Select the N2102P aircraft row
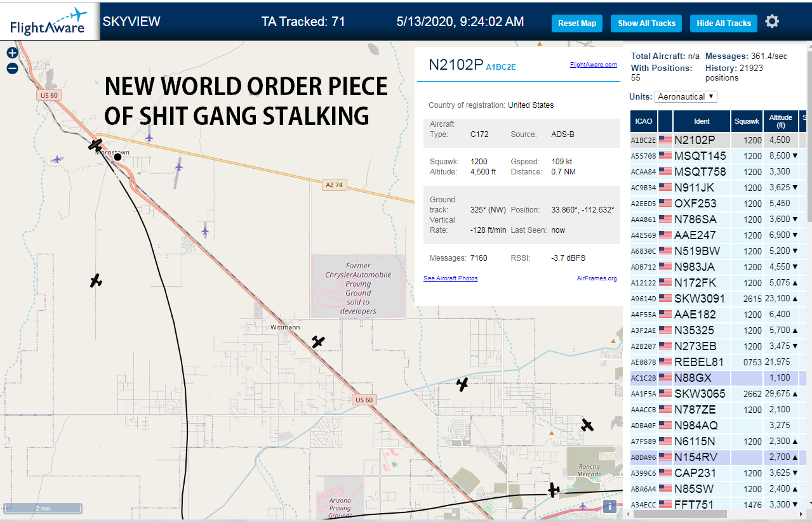Viewport: 812px width, 522px height. (x=719, y=140)
